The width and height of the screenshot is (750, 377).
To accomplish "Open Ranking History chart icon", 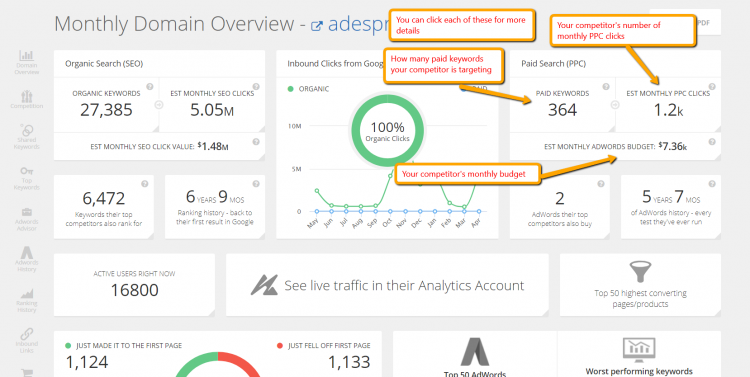I will pyautogui.click(x=27, y=300).
